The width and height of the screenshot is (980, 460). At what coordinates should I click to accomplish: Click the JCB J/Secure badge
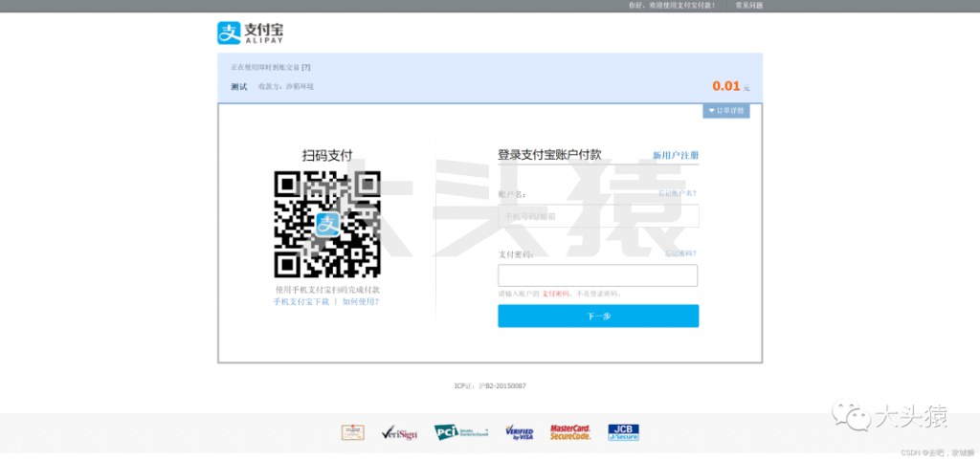[x=623, y=432]
